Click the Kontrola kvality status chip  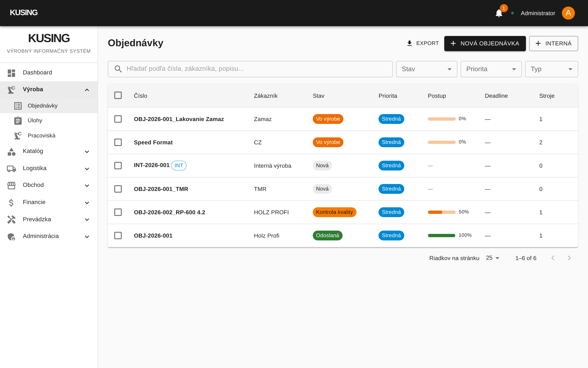[x=334, y=212]
